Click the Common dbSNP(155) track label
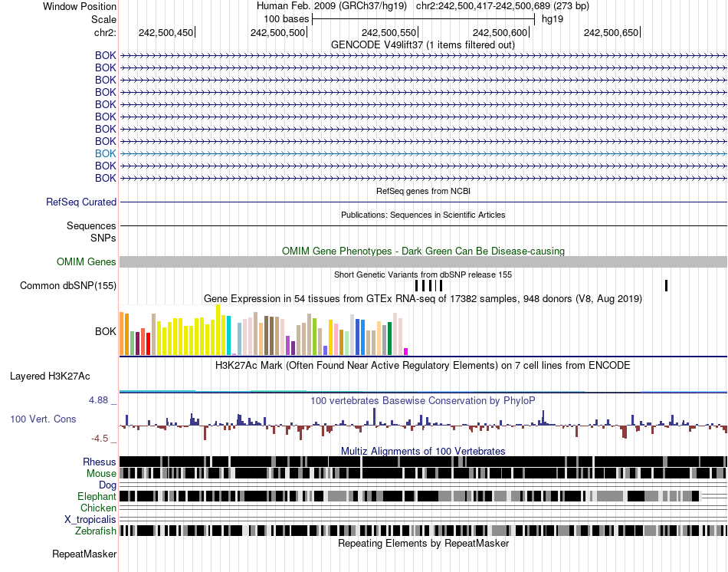728x572 pixels. [x=68, y=286]
